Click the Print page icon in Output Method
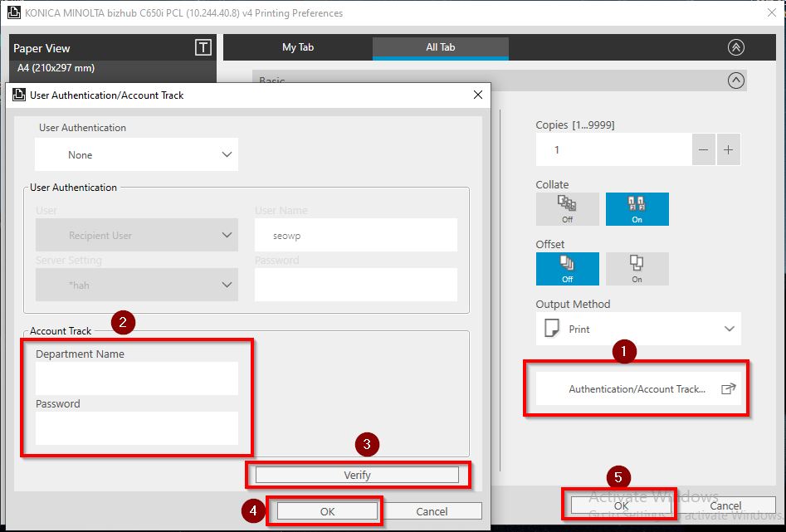Viewport: 786px width, 532px height. [x=550, y=329]
